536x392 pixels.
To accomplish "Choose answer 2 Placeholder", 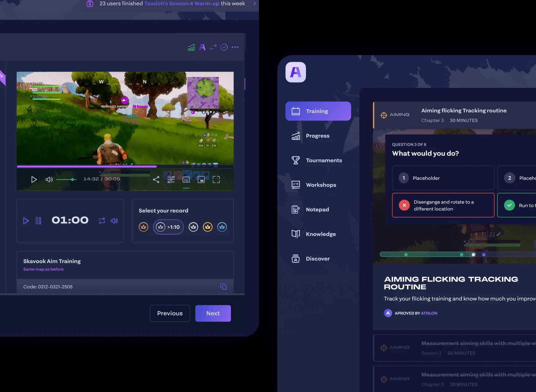I will click(517, 178).
